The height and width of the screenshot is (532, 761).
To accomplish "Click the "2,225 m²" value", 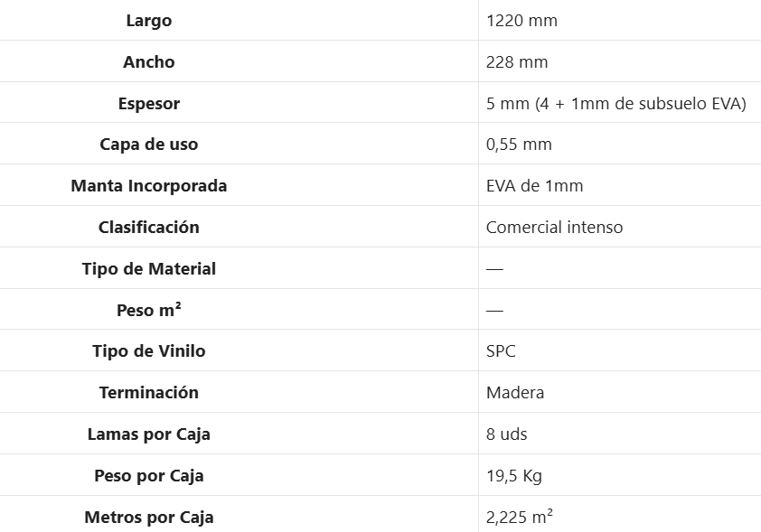I will coord(519,518).
